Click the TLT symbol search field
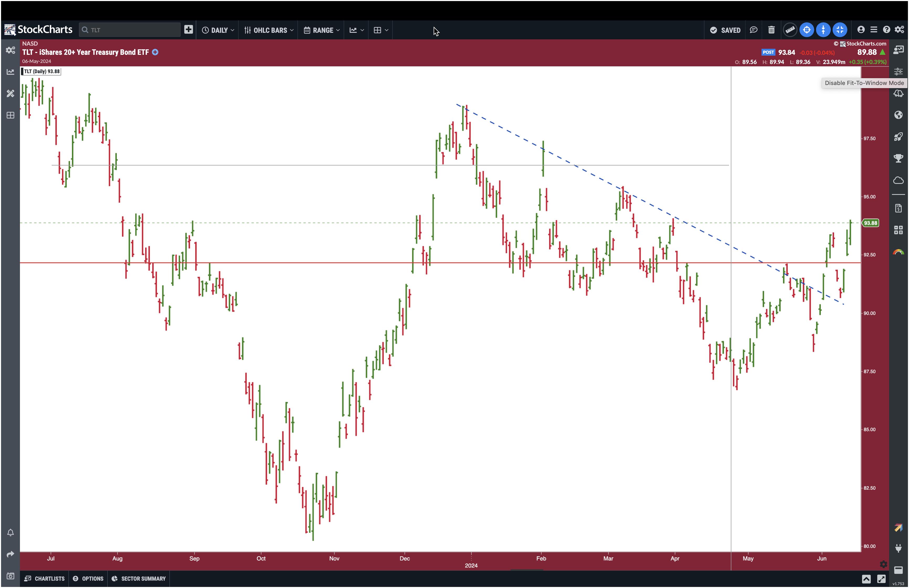This screenshot has height=588, width=909. [x=130, y=30]
